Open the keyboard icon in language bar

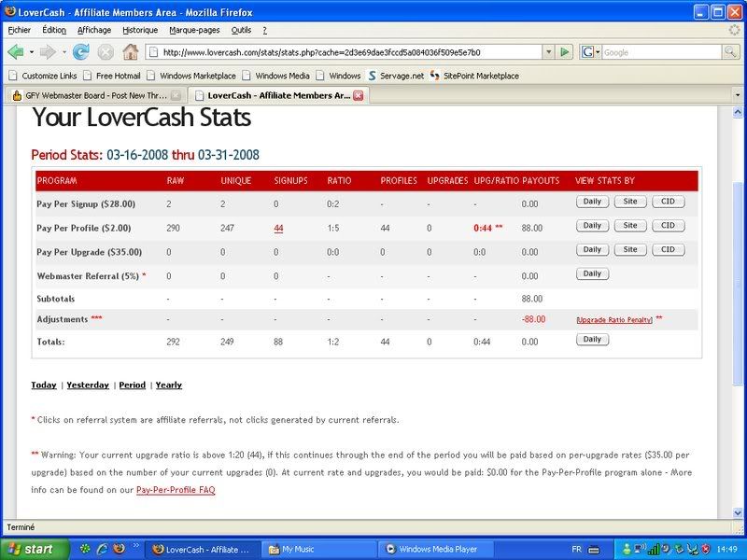click(594, 550)
